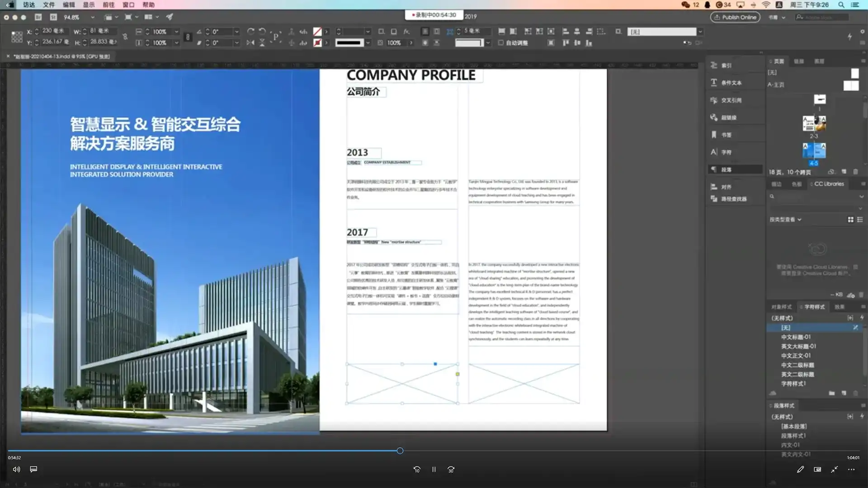Switch to the 链接 links tab
The image size is (868, 488).
798,61
